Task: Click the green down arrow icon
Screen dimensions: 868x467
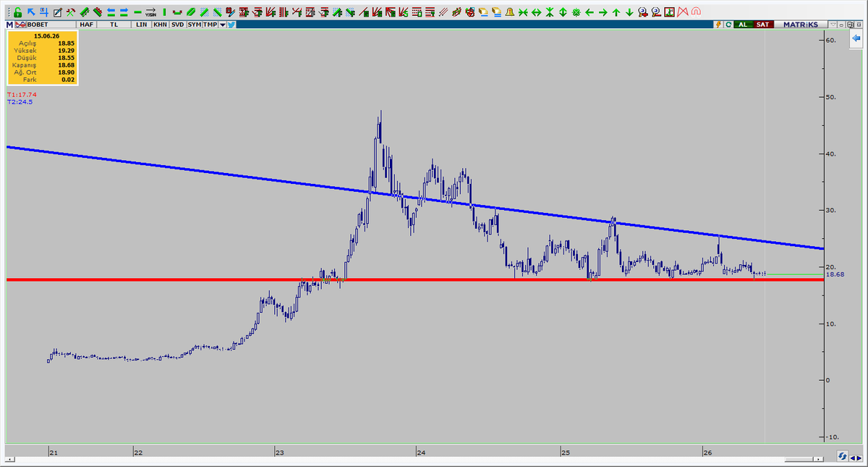Action: click(629, 12)
